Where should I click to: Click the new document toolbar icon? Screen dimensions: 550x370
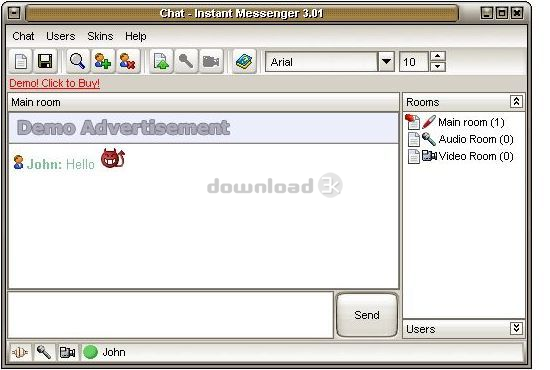click(x=21, y=61)
